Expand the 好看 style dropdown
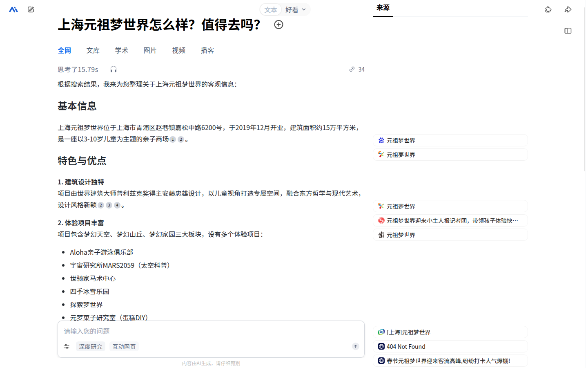Image resolution: width=588 pixels, height=368 pixels. (296, 10)
